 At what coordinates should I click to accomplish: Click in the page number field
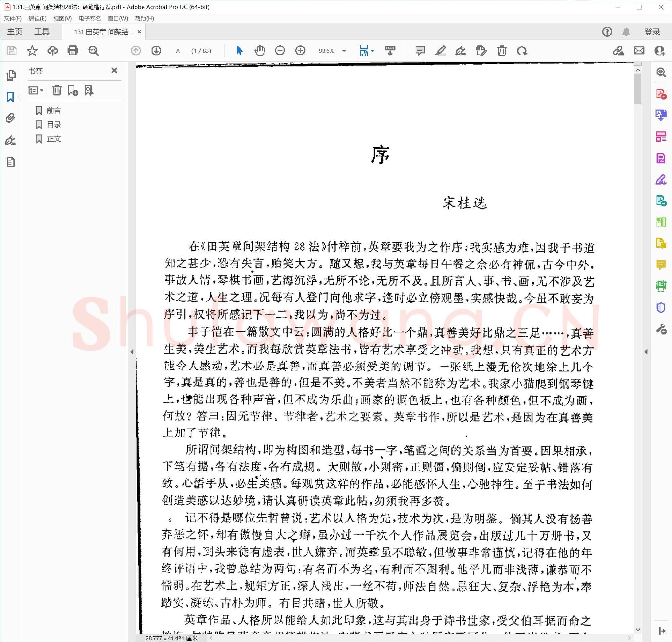click(178, 50)
